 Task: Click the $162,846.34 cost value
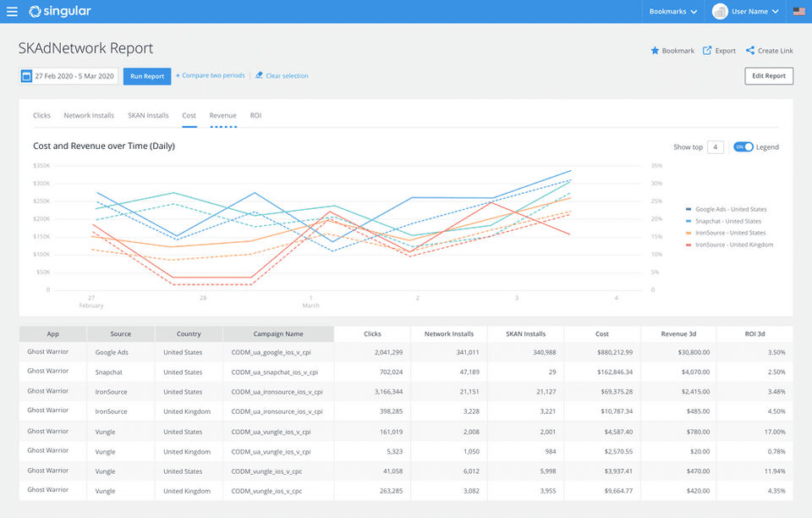pyautogui.click(x=615, y=372)
